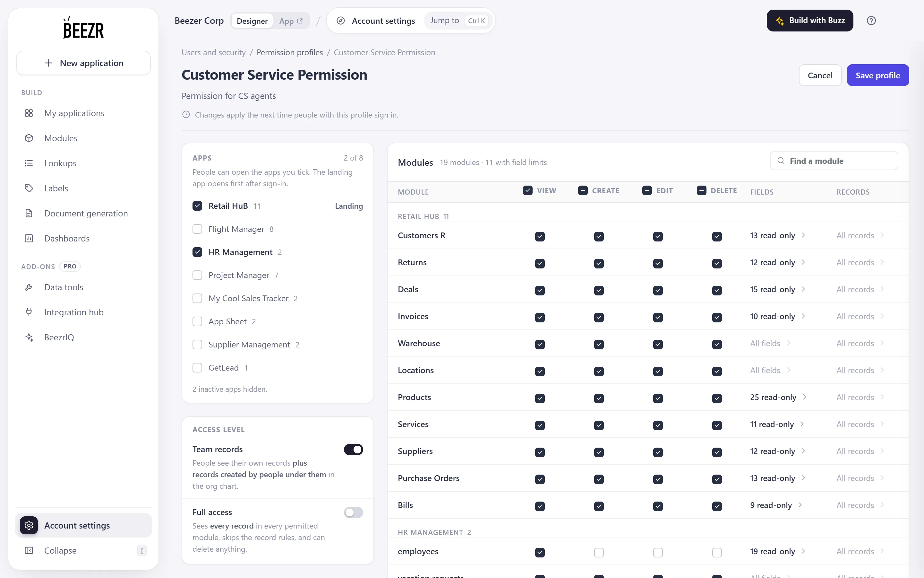Screen dimensions: 924x578
Task: Click the magnifier icon in Find a module
Action: (x=781, y=161)
